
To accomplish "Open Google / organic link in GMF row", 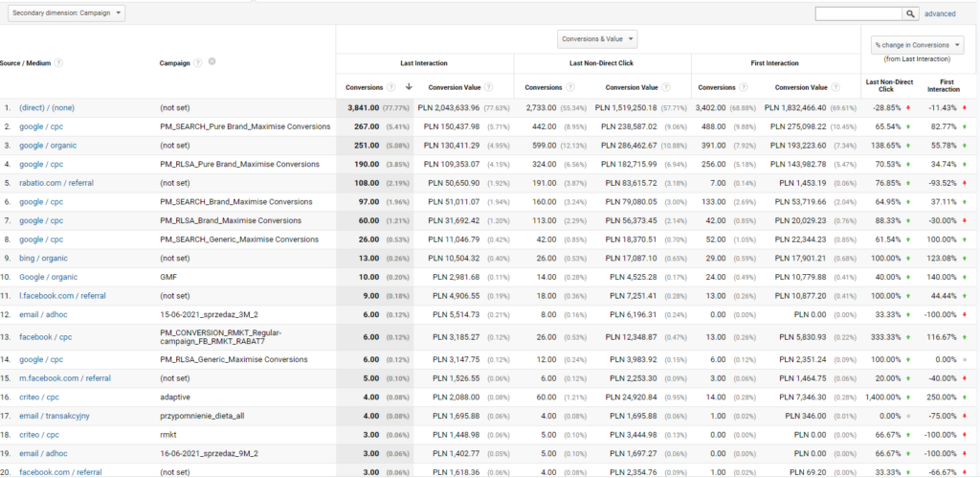I will coord(48,277).
